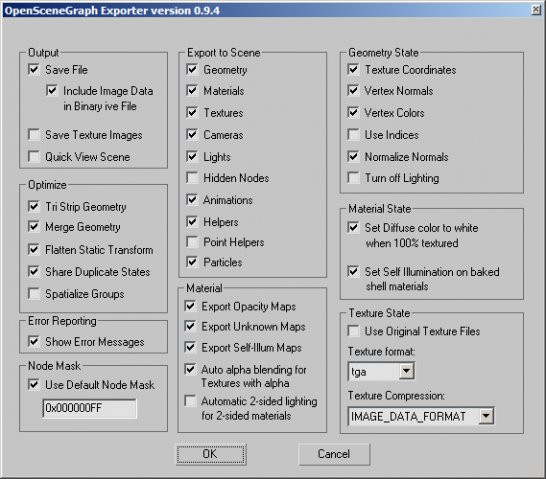Toggle Vertex Normals checkbox

click(353, 91)
